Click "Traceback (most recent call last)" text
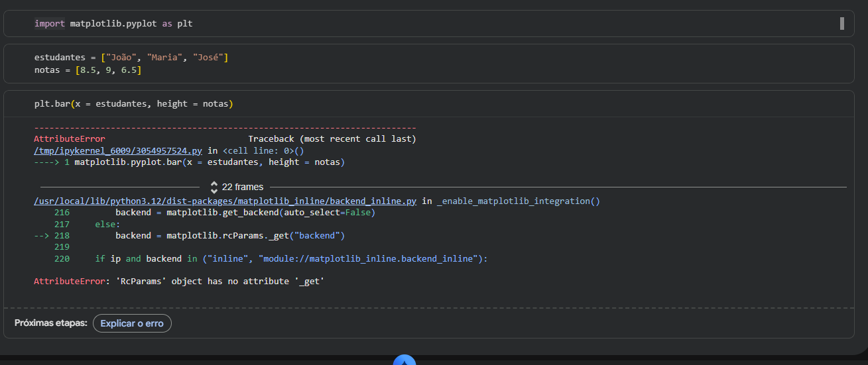Viewport: 868px width, 365px height. [x=332, y=139]
